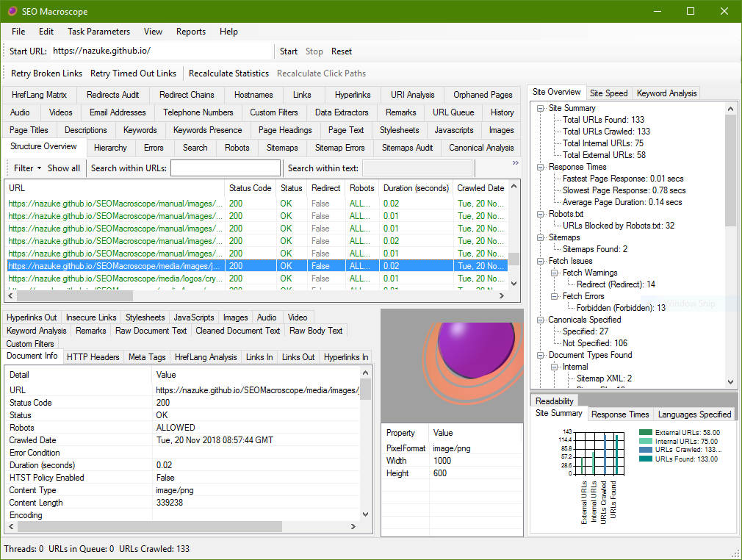Select the Not Specified: 106 item

pyautogui.click(x=595, y=343)
